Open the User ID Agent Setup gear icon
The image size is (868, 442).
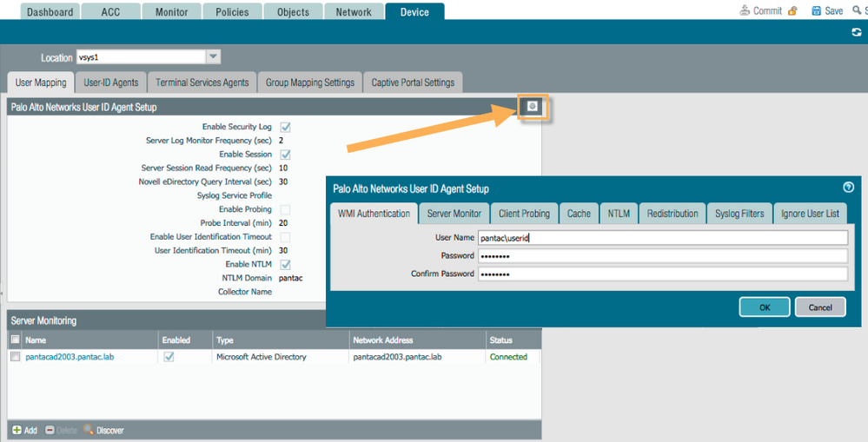[533, 106]
